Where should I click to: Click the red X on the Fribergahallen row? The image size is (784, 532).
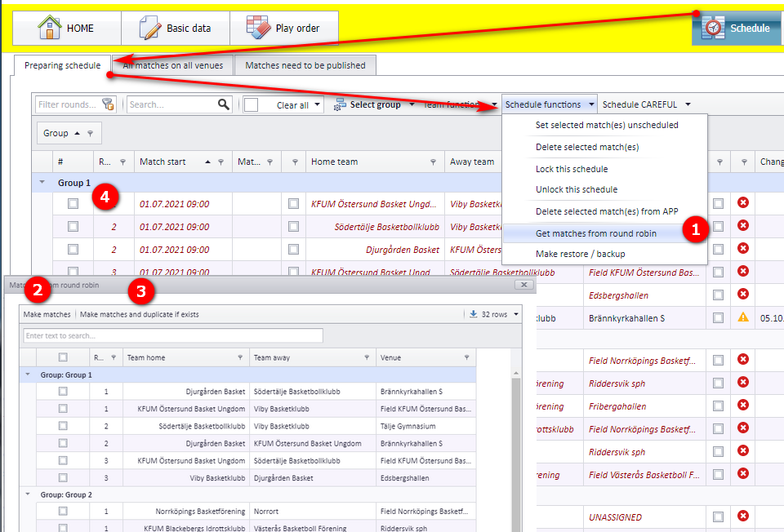743,405
